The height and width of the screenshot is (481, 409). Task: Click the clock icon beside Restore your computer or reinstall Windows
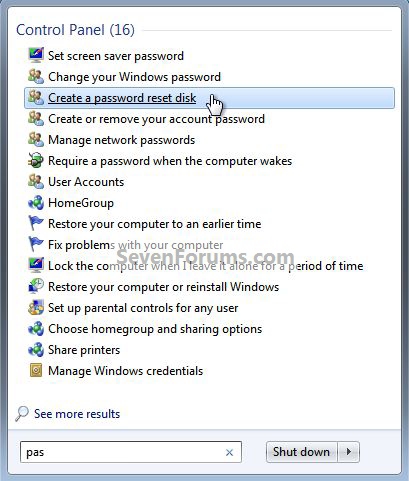coord(36,286)
